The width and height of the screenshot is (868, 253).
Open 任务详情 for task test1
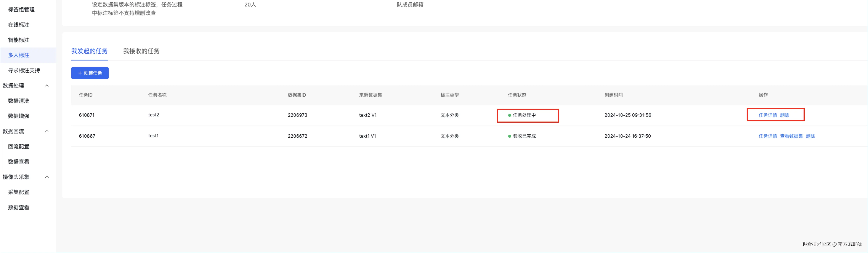tap(767, 136)
